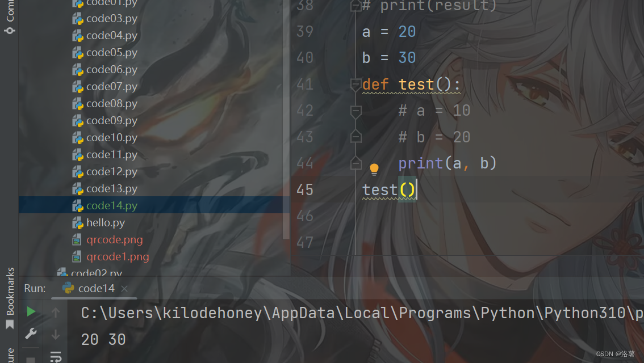Click the Python interpreter path in console
This screenshot has width=644, height=363.
362,313
